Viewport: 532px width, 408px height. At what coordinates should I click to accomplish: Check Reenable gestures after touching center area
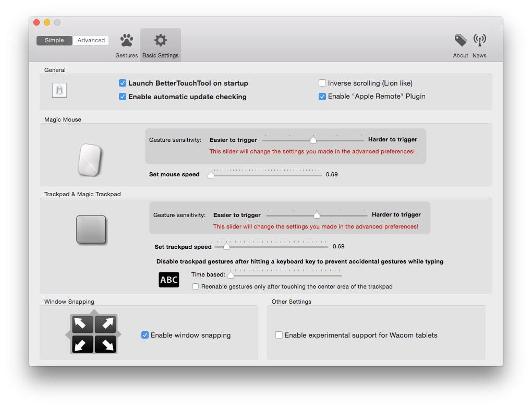pos(196,286)
